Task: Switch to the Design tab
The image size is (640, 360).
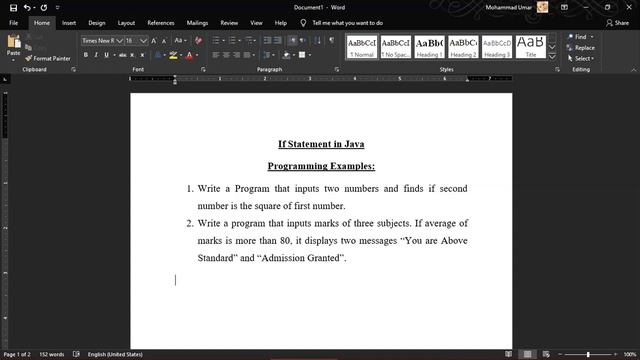Action: point(97,23)
